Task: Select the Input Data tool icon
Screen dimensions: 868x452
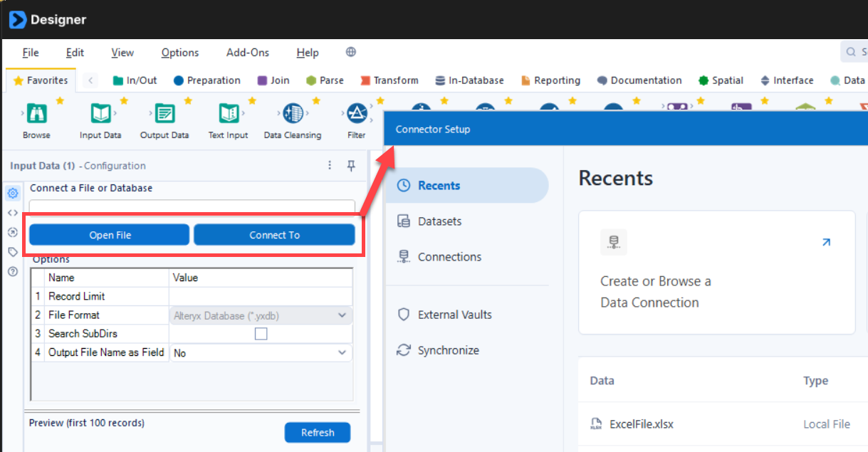Action: [100, 114]
